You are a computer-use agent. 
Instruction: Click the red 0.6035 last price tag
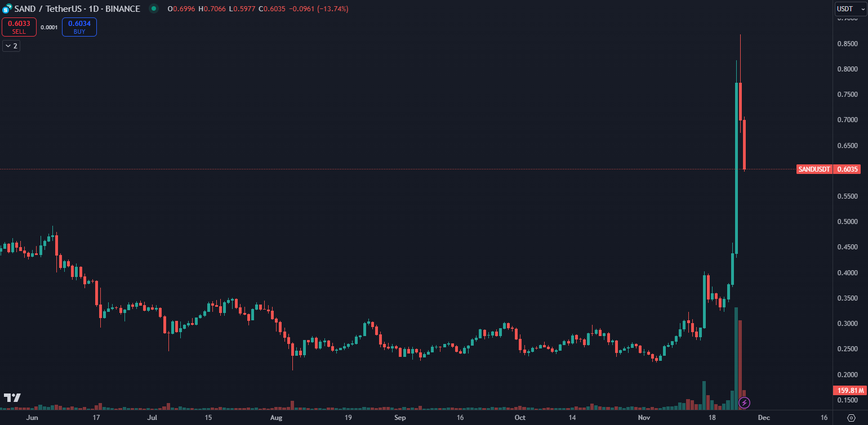pos(847,169)
